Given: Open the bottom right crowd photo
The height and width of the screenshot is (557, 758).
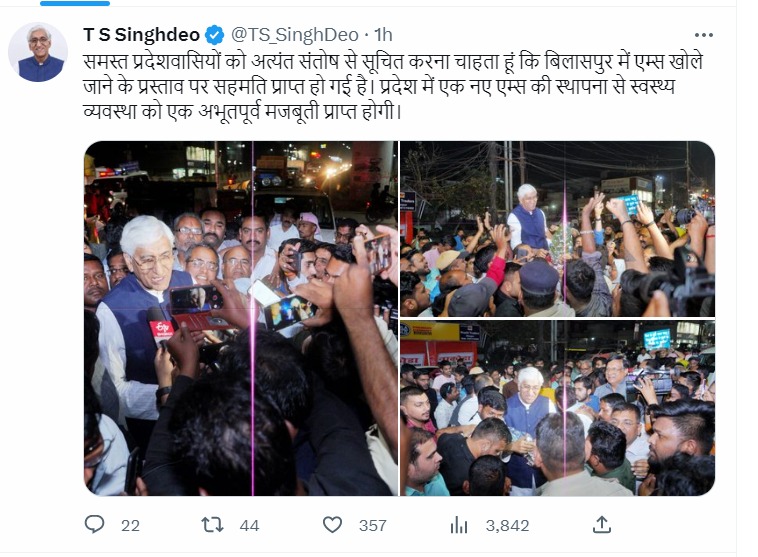Looking at the screenshot, I should click(x=557, y=408).
